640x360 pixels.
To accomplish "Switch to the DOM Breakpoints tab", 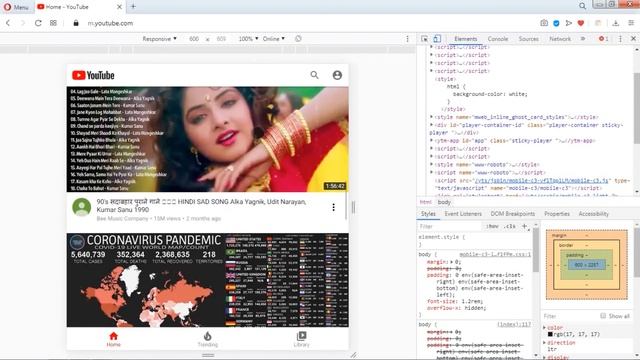I will [x=513, y=214].
